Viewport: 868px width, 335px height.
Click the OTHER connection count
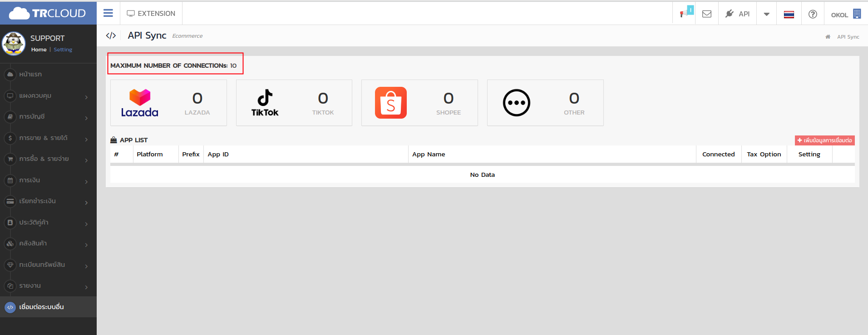574,98
